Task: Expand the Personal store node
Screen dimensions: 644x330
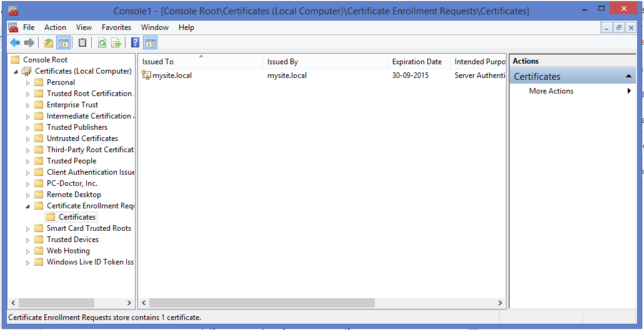Action: click(28, 83)
